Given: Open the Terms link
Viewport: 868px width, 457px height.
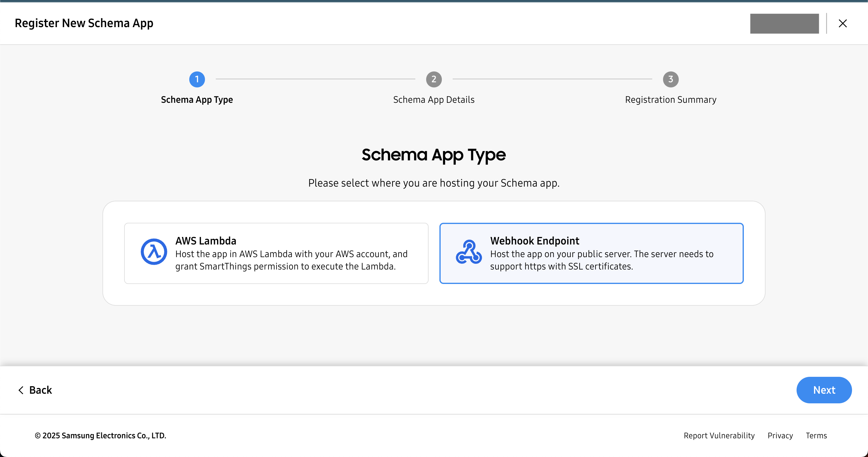Looking at the screenshot, I should click(x=816, y=435).
